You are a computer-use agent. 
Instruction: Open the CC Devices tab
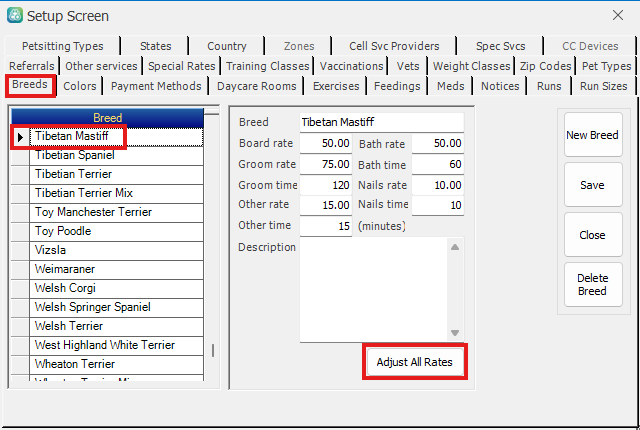pos(590,46)
